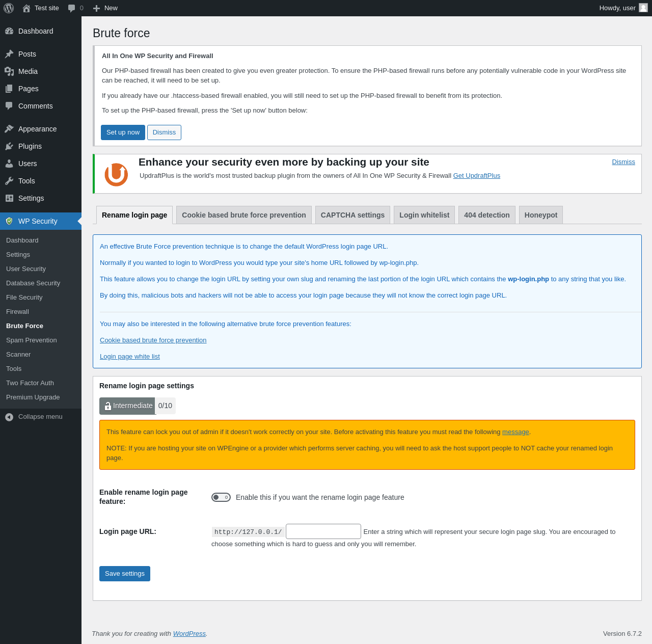Open Tools under WP Security submenu
Viewport: 652px width, 644px height.
[14, 369]
